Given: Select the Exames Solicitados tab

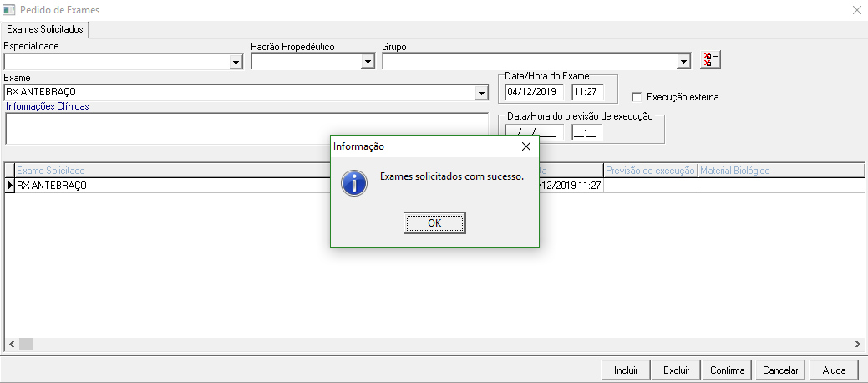Looking at the screenshot, I should tap(45, 28).
